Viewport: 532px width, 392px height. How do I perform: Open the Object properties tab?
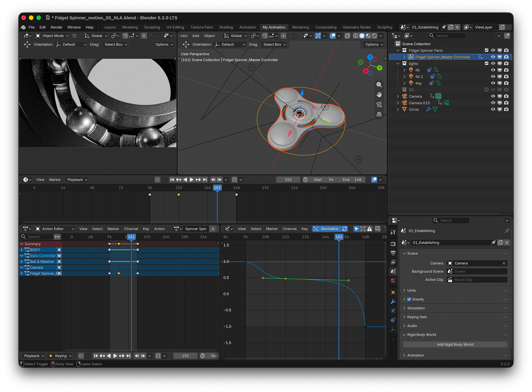coord(393,292)
